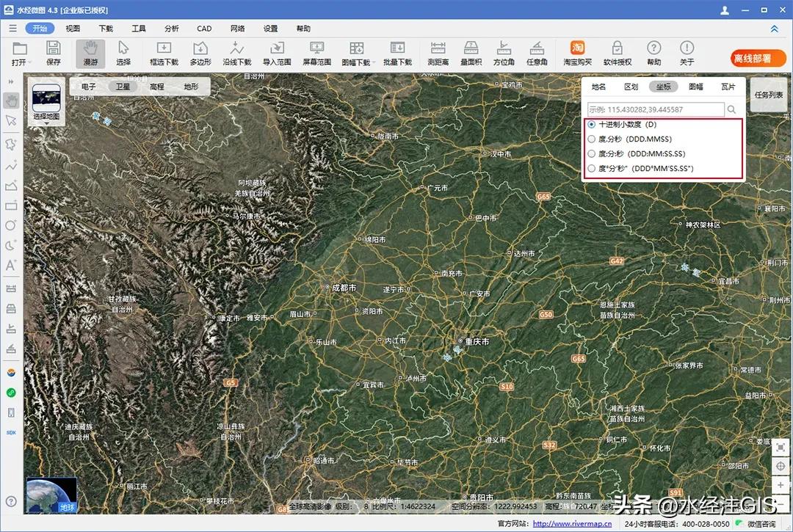This screenshot has height=532, width=793.
Task: Click the zoom-in plus button on map
Action: click(781, 485)
